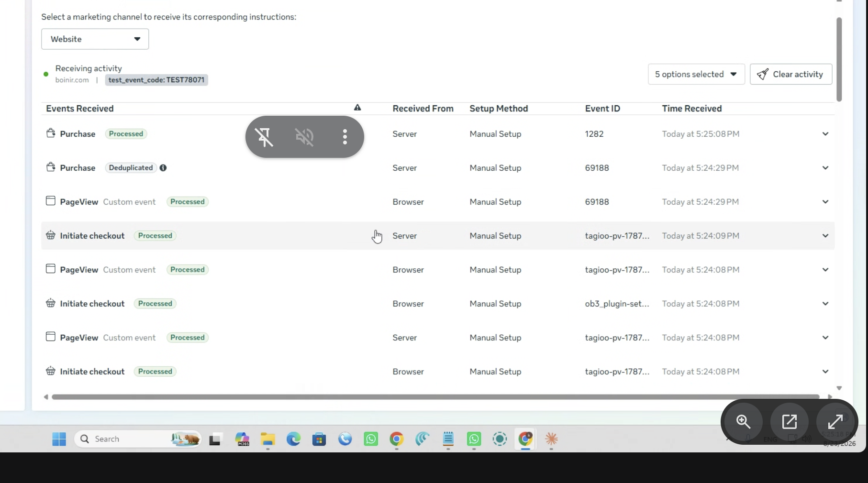The height and width of the screenshot is (483, 868).
Task: Click the taskbar Search box
Action: click(x=138, y=439)
